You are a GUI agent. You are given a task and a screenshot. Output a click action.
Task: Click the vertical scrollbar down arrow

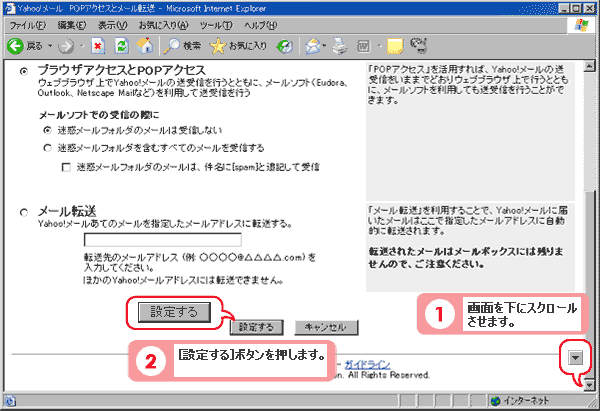[x=589, y=385]
